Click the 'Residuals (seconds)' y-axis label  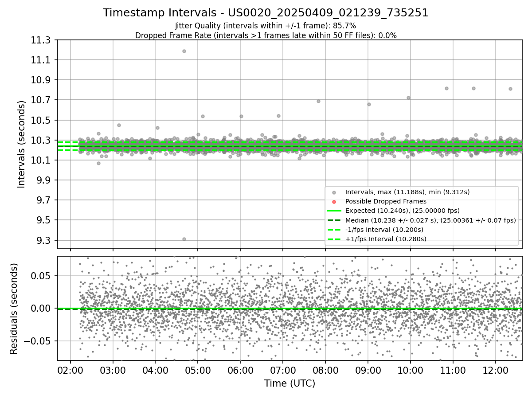14,309
